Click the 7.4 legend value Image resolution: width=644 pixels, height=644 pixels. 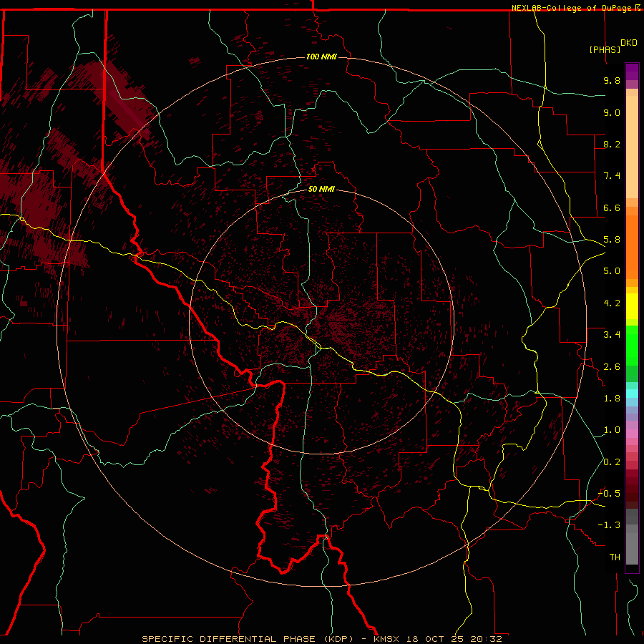pyautogui.click(x=612, y=176)
